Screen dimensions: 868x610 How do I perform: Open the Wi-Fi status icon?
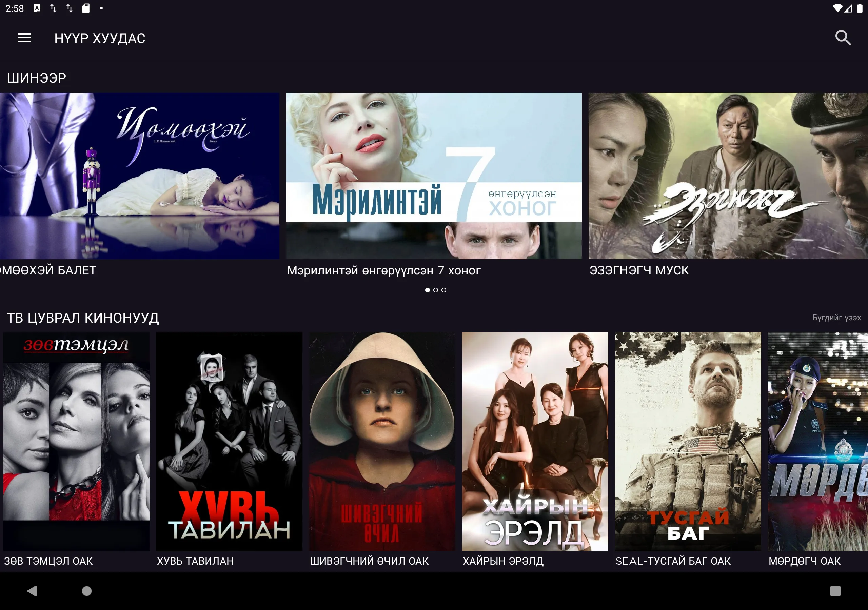pyautogui.click(x=837, y=8)
